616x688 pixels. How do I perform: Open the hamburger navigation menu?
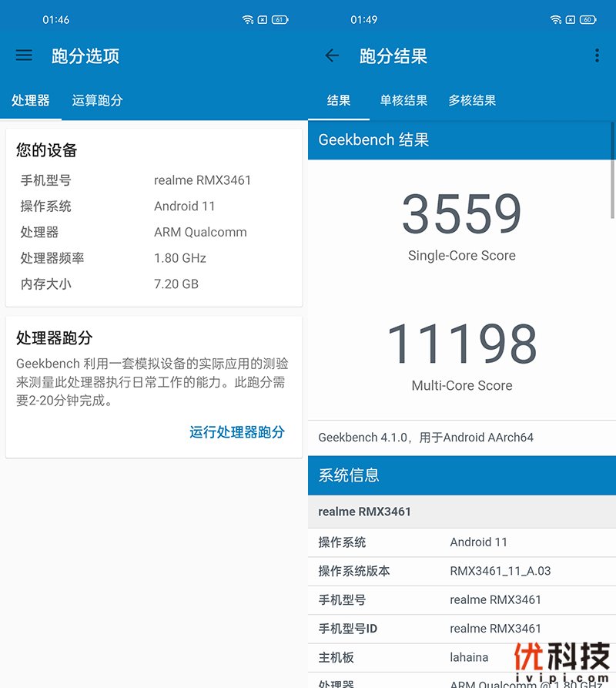pyautogui.click(x=24, y=55)
